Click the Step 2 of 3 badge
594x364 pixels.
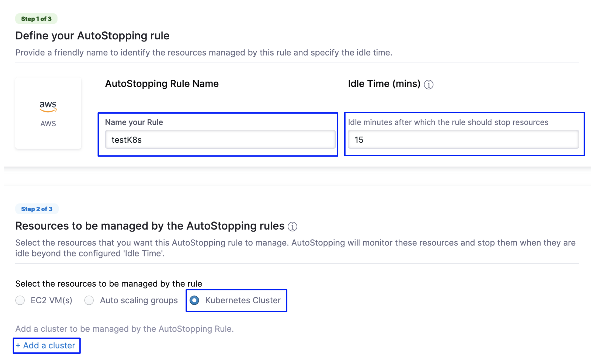[x=37, y=209]
